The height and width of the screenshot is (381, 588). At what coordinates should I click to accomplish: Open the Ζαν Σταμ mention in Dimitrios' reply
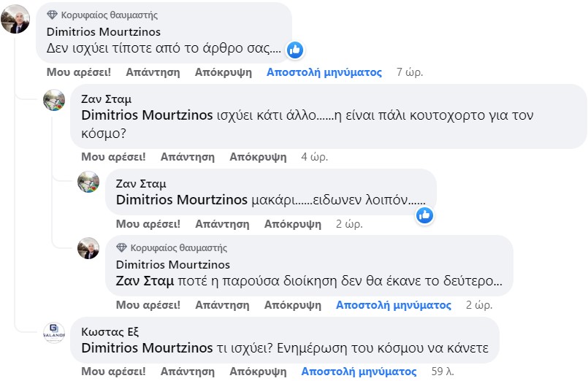[145, 280]
